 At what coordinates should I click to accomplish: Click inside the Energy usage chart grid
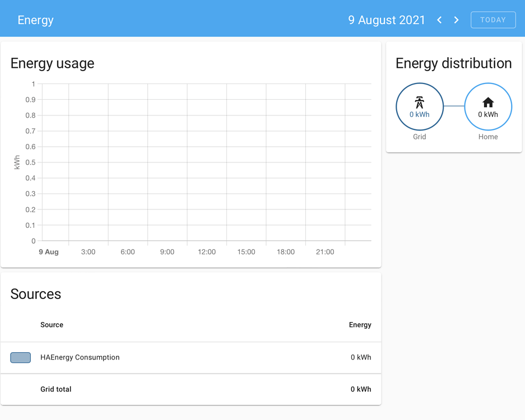pyautogui.click(x=207, y=162)
